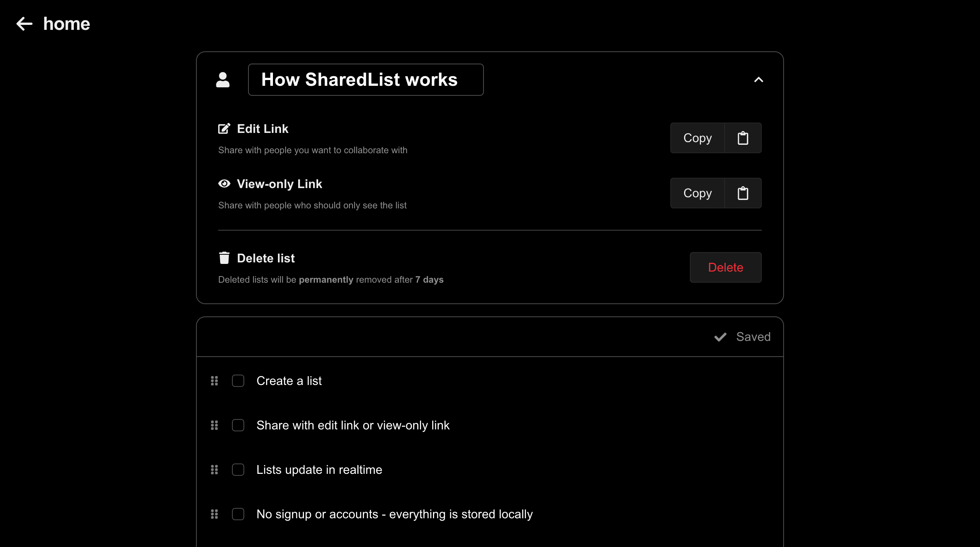Check the Create a list item

tap(238, 380)
